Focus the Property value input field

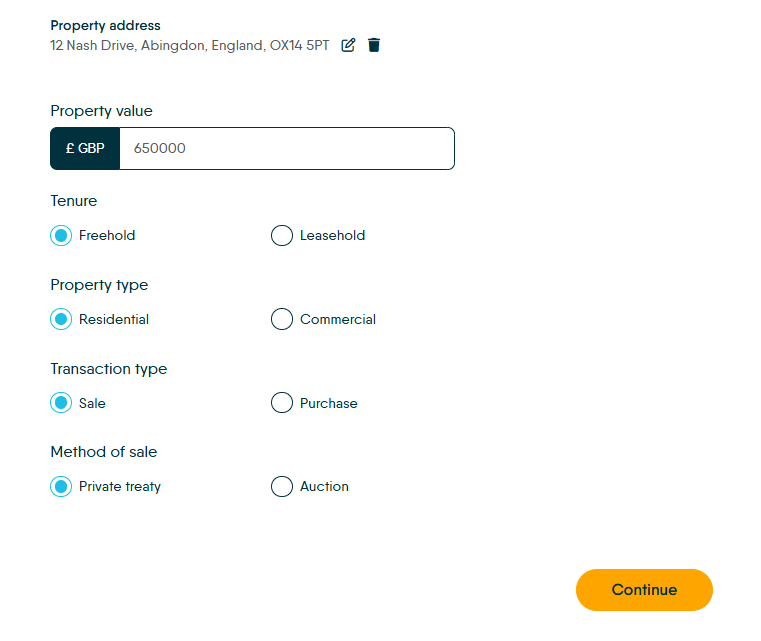click(x=287, y=148)
